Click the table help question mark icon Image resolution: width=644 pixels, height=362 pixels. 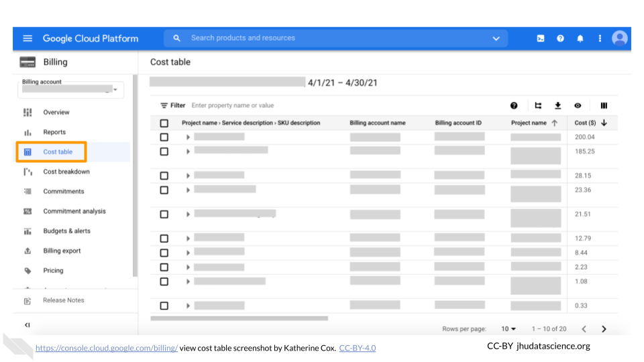(x=514, y=105)
